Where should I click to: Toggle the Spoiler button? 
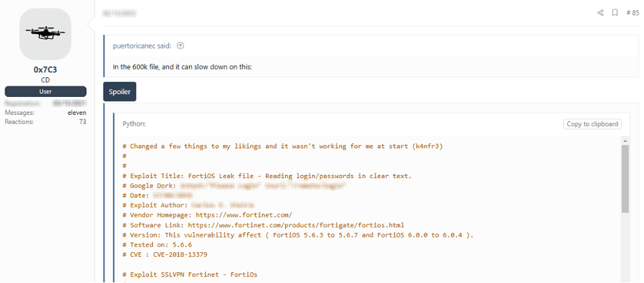click(120, 91)
